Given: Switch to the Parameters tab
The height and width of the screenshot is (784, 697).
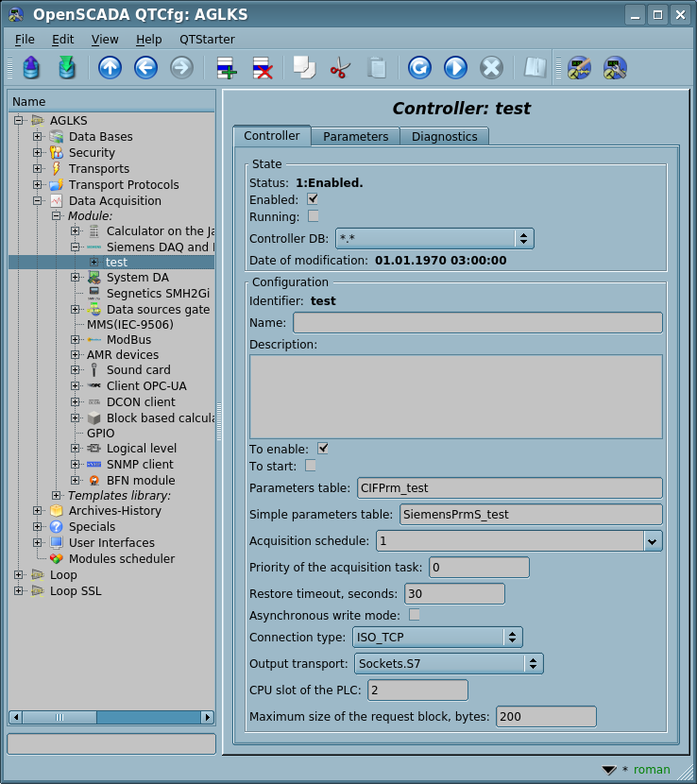Looking at the screenshot, I should coord(355,137).
